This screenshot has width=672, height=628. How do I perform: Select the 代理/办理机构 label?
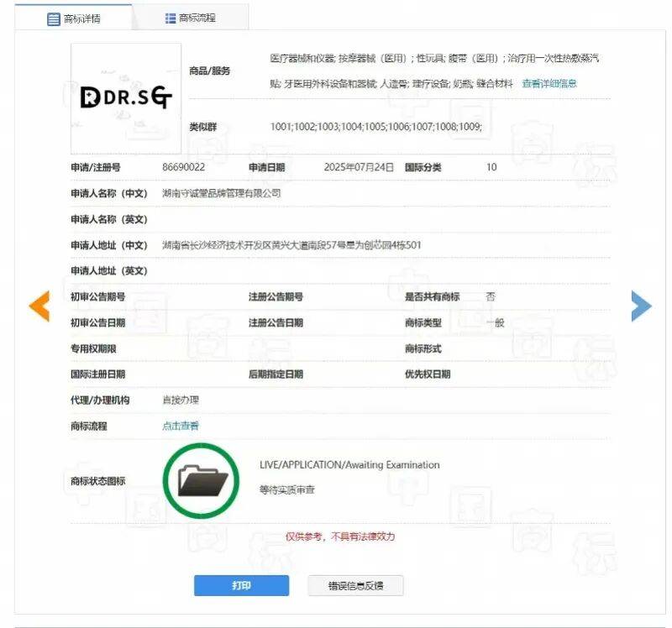[x=100, y=400]
